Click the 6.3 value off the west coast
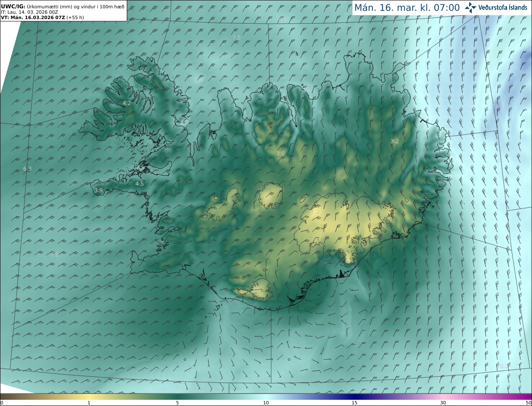 [x=27, y=169]
